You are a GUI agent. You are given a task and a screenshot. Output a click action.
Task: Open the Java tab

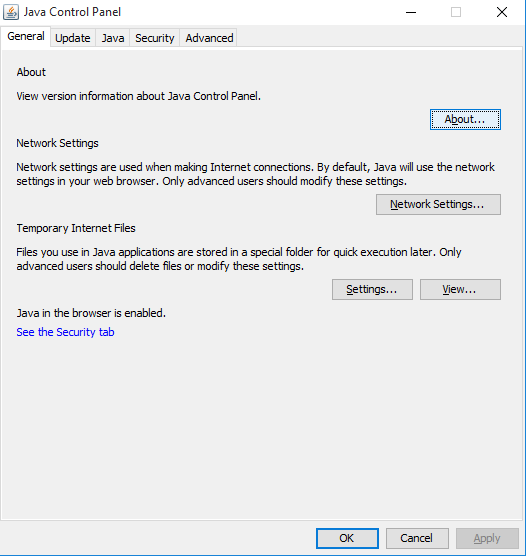click(113, 38)
